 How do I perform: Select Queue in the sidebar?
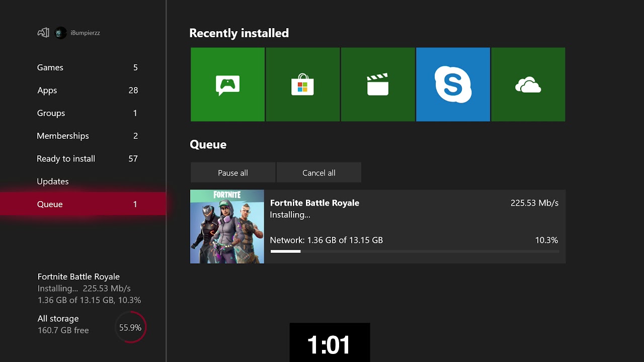(x=83, y=204)
